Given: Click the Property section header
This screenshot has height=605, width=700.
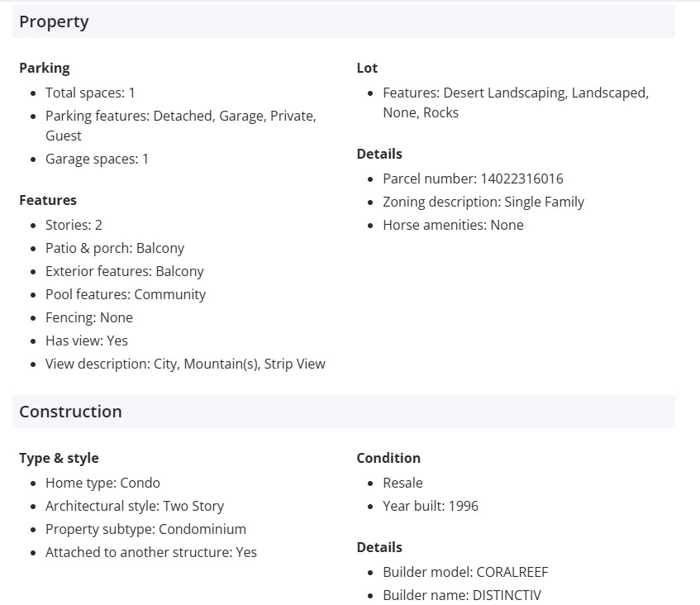Looking at the screenshot, I should point(54,22).
